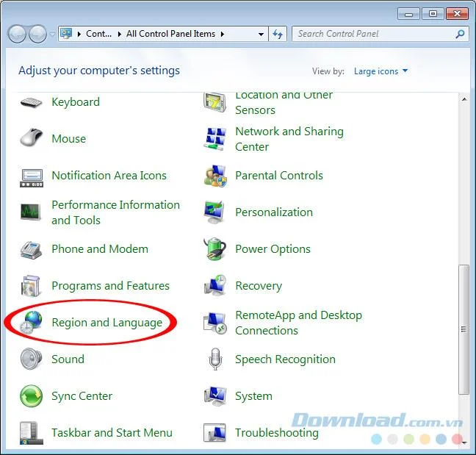The height and width of the screenshot is (455, 476).
Task: Open the Parental Controls icon
Action: point(215,176)
